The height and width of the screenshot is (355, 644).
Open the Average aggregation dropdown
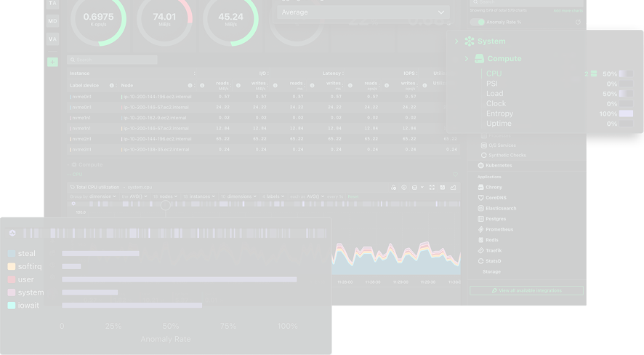(363, 12)
